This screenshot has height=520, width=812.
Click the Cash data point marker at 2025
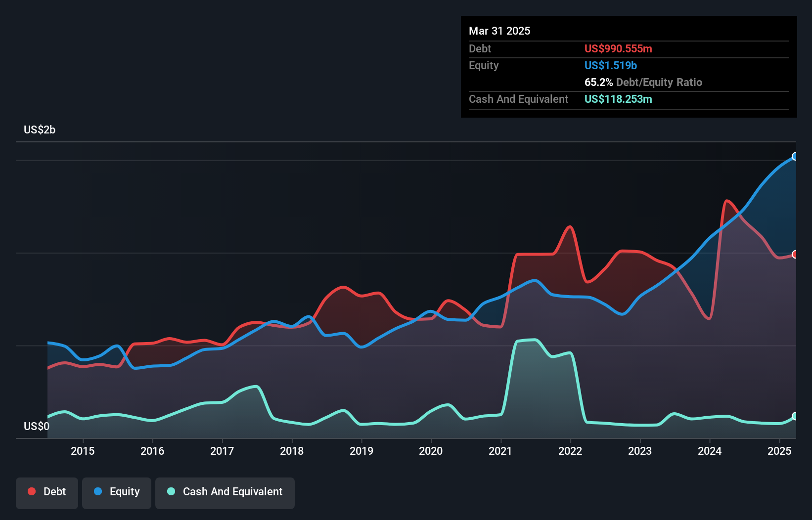pos(795,416)
